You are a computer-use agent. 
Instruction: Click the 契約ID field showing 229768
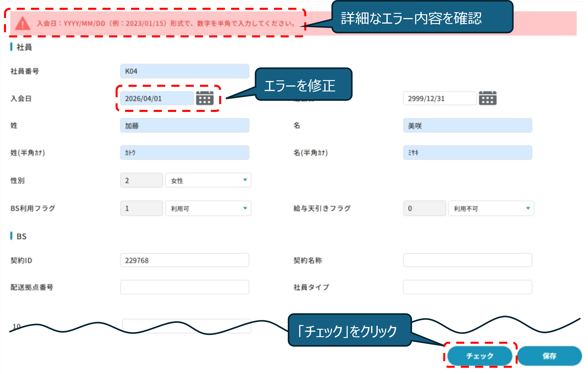click(x=184, y=260)
